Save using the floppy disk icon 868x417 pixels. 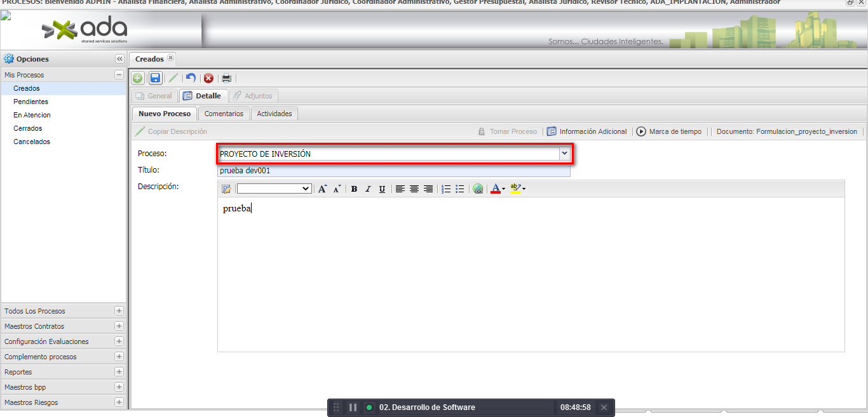point(155,78)
